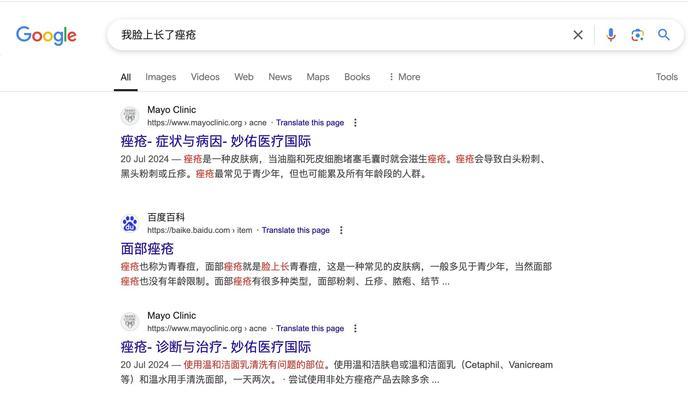Click Mayo Clinic site name of first result
Viewport: 688px width, 400px height.
coord(172,110)
